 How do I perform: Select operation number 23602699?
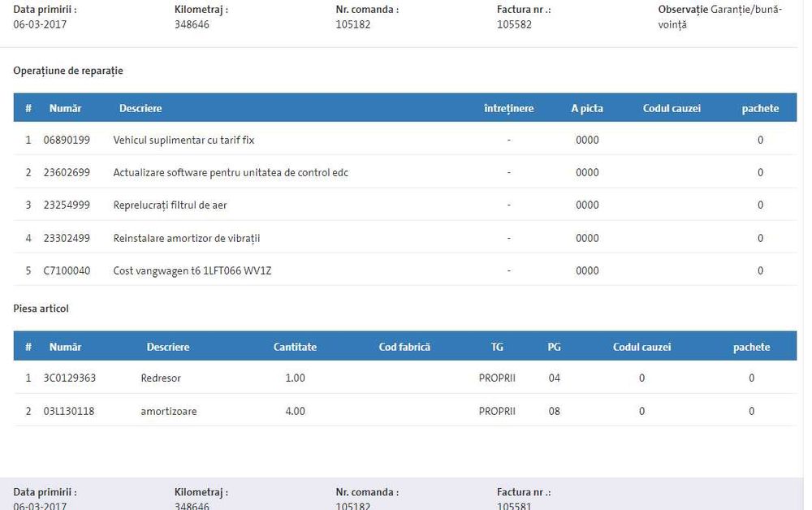[67, 172]
